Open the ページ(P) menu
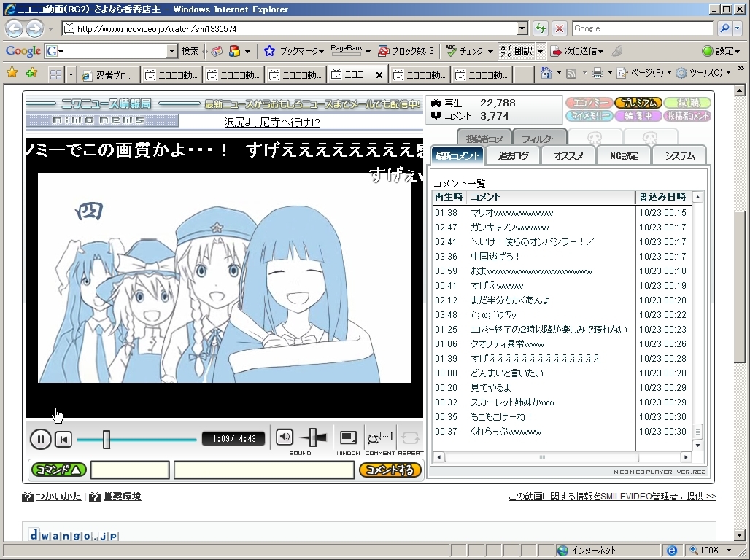The height and width of the screenshot is (560, 750). point(643,73)
